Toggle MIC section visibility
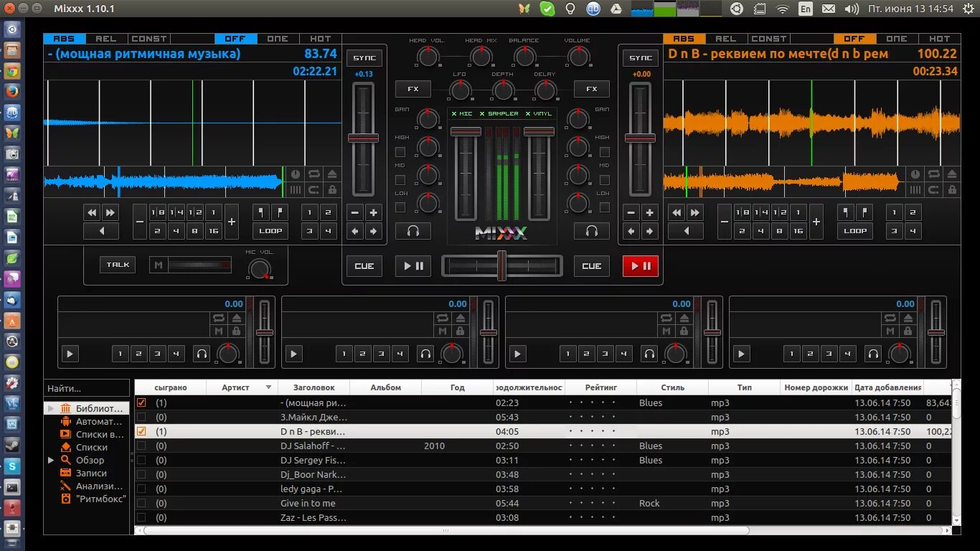 pos(462,114)
